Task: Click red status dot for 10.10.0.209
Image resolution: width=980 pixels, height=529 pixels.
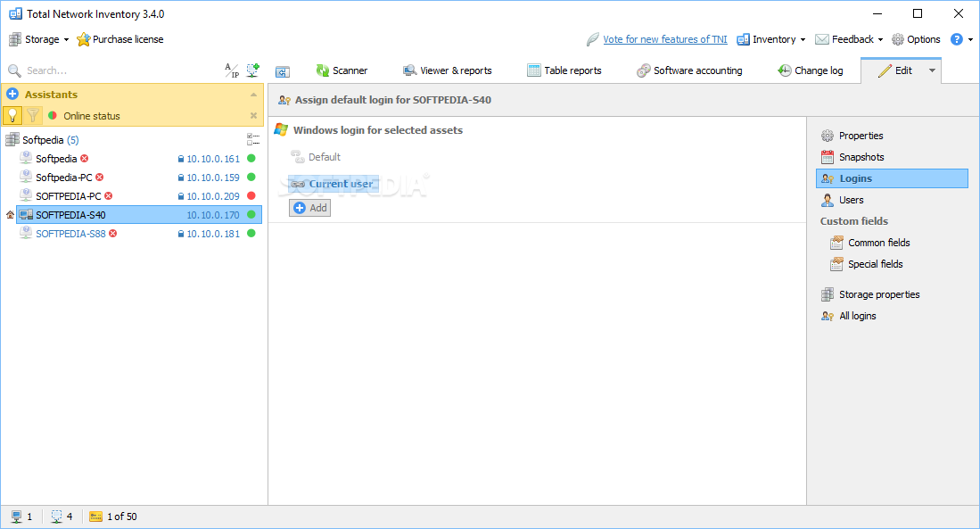Action: [251, 195]
